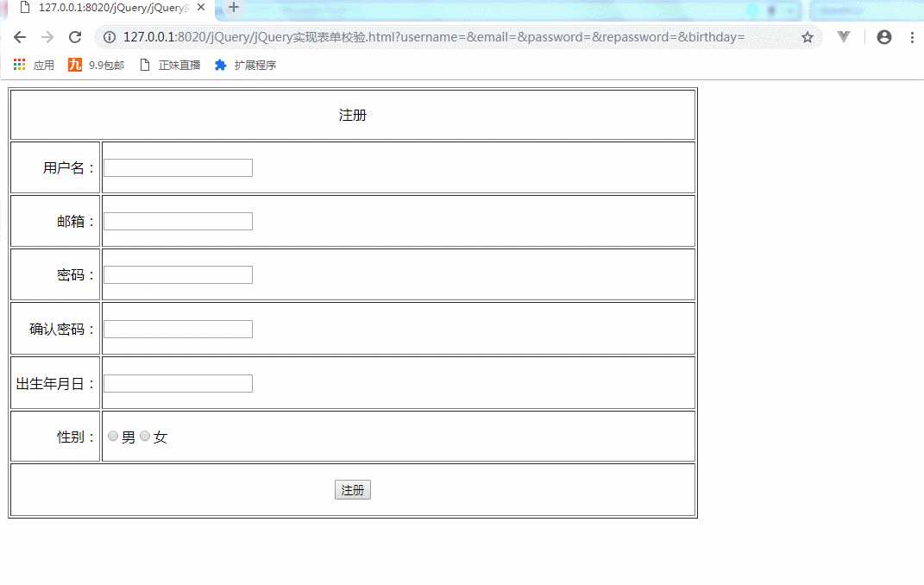Open the 应用 apps bookmark
The height and width of the screenshot is (585, 924).
click(x=35, y=65)
